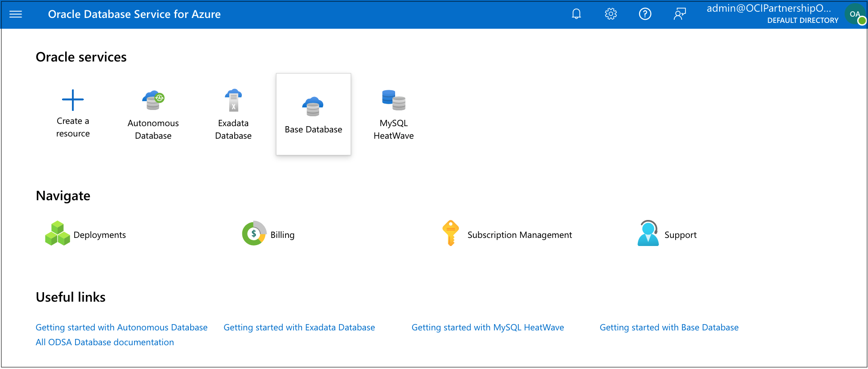Image resolution: width=868 pixels, height=369 pixels.
Task: Click the Autonomous Database label
Action: [x=153, y=129]
